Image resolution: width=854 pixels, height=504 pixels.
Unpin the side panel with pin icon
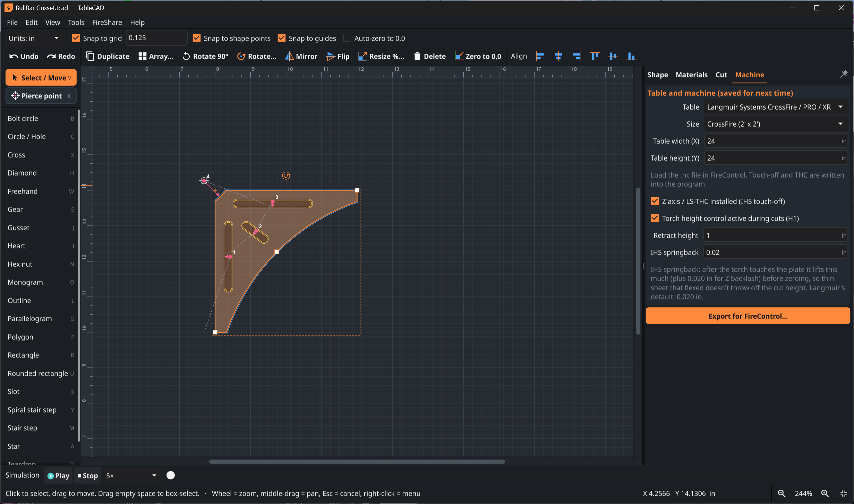coord(844,74)
